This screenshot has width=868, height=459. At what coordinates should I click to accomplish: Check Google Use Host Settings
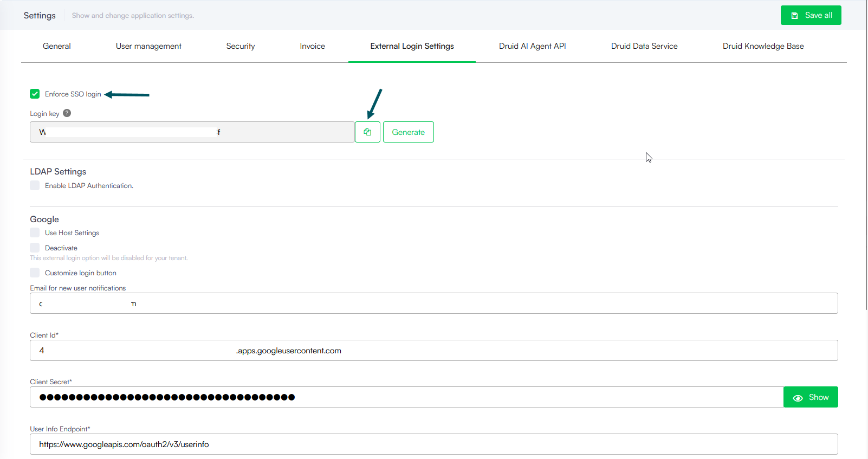35,232
